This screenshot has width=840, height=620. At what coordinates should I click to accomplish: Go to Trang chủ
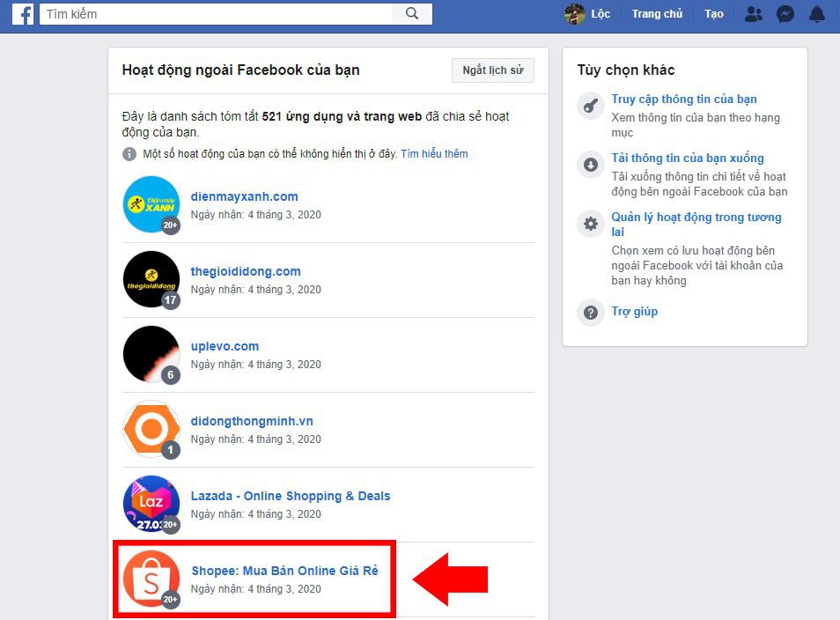tap(657, 14)
